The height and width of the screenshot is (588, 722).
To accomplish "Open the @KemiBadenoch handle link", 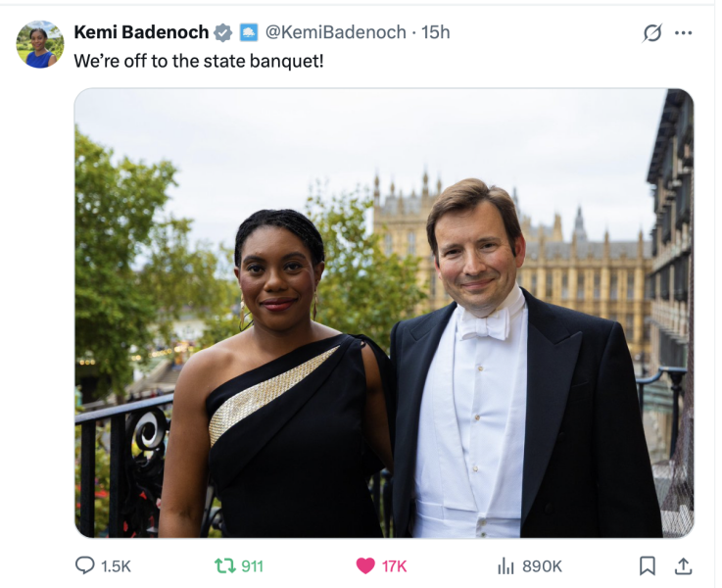I will [x=335, y=32].
